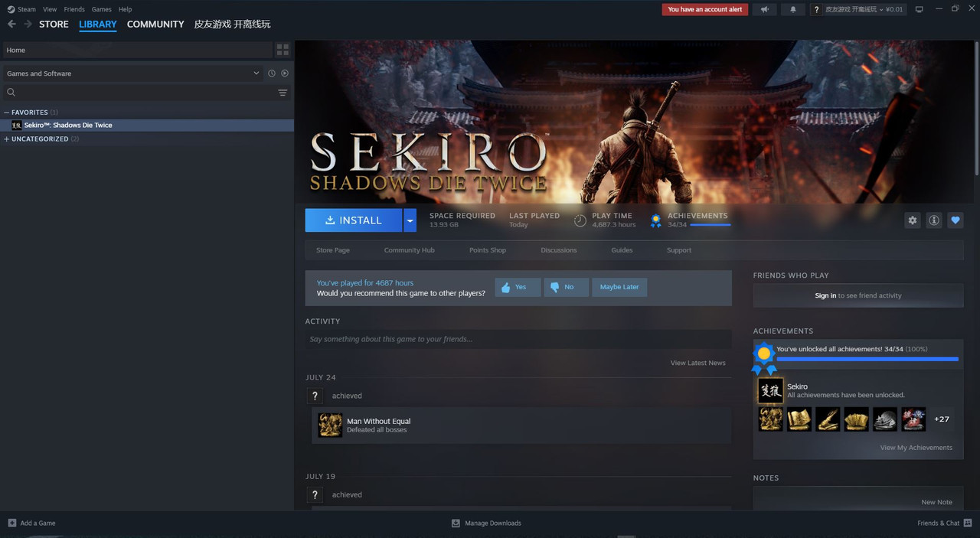The height and width of the screenshot is (538, 980).
Task: Click Sign in for friend activity
Action: [x=825, y=295]
